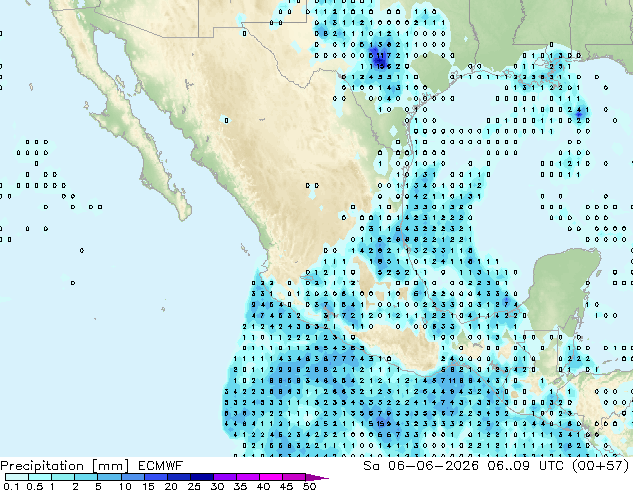Select the 5–10 mm legend color box
Image resolution: width=634 pixels, height=490 pixels.
[x=109, y=477]
